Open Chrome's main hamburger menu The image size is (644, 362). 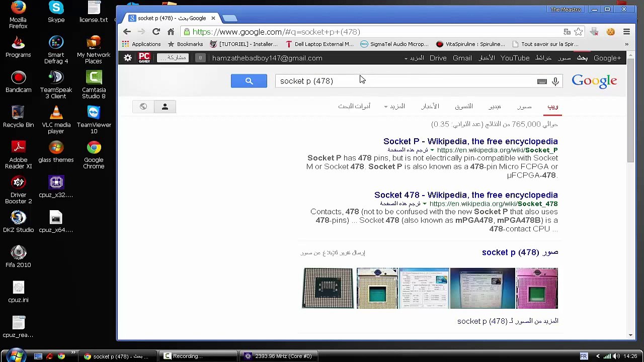pyautogui.click(x=626, y=32)
